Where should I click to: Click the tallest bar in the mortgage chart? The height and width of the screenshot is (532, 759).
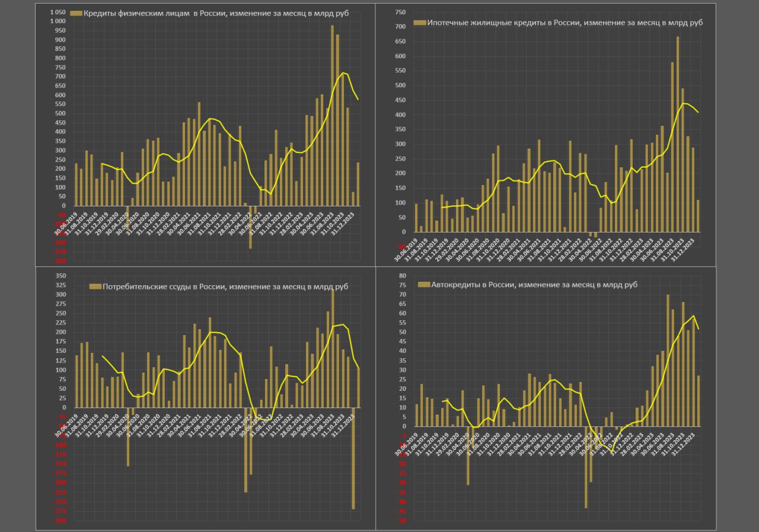point(678,134)
